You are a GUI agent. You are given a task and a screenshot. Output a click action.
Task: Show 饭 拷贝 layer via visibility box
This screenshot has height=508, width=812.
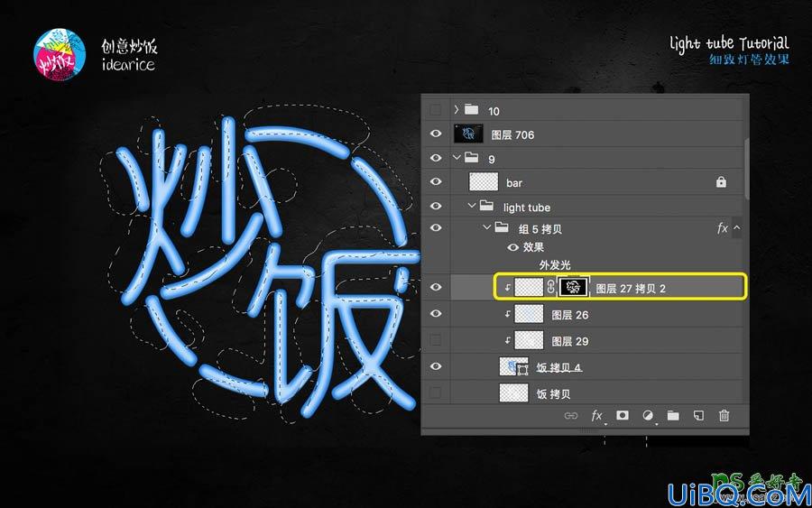point(436,393)
